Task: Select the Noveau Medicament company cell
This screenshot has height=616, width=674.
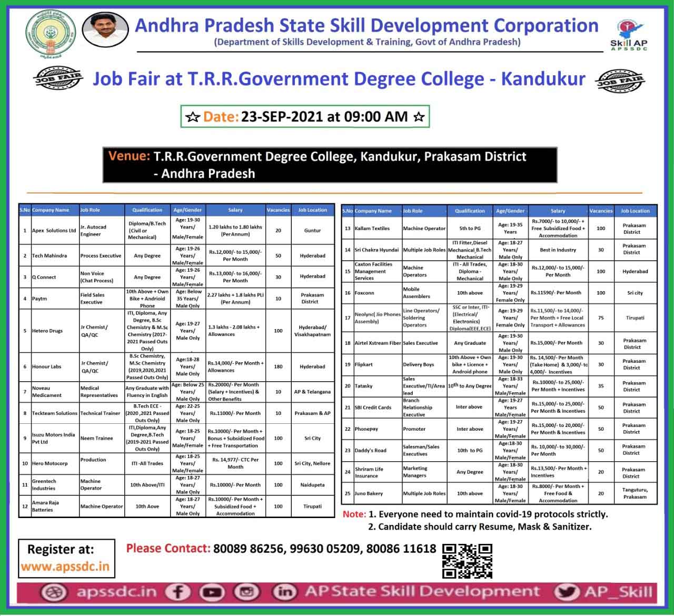Action: coord(55,391)
